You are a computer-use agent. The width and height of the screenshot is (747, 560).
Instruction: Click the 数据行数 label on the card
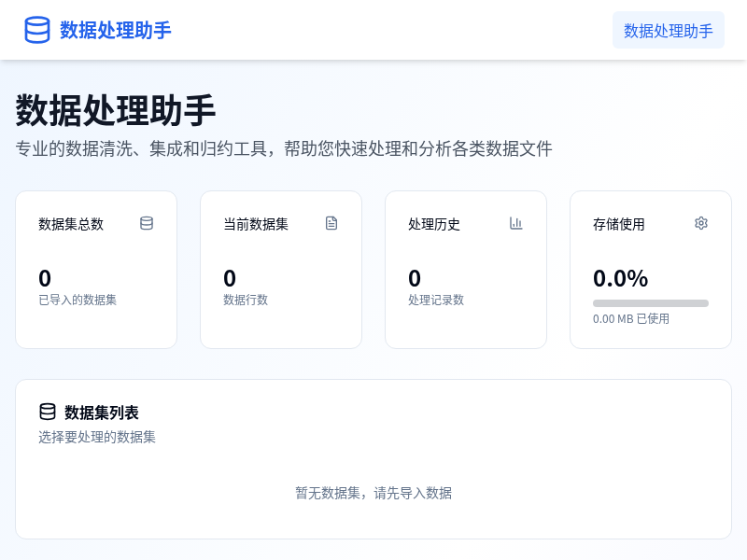(x=243, y=300)
